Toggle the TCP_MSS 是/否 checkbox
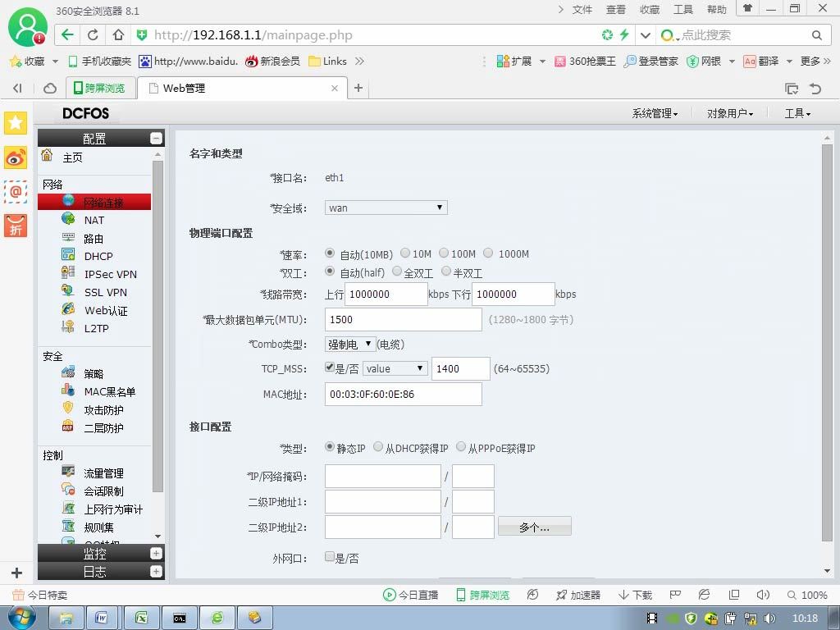 click(x=330, y=367)
